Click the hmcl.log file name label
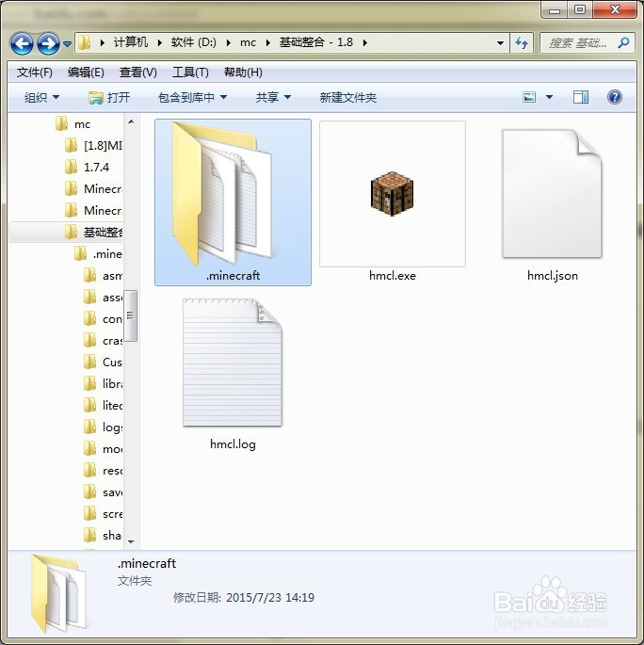 pos(233,444)
